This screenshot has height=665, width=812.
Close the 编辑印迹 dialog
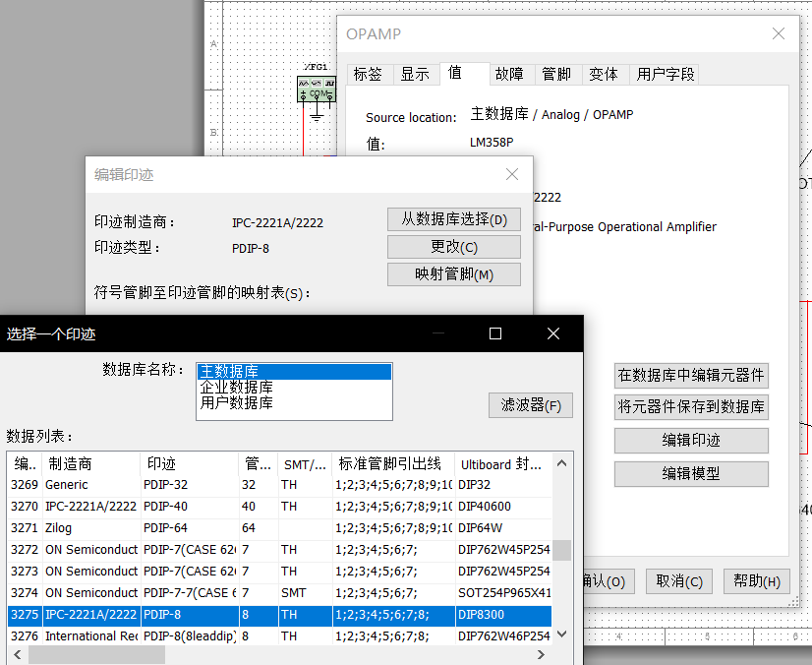click(512, 174)
